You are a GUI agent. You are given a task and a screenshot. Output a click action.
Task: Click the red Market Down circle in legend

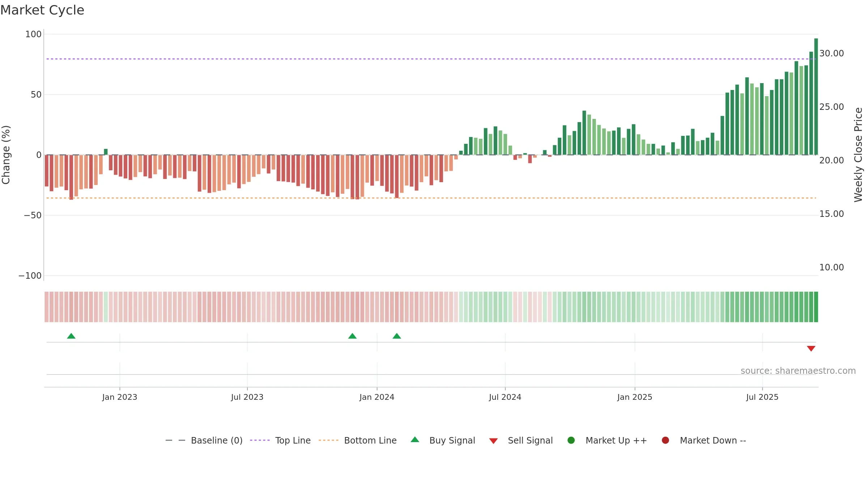point(665,440)
